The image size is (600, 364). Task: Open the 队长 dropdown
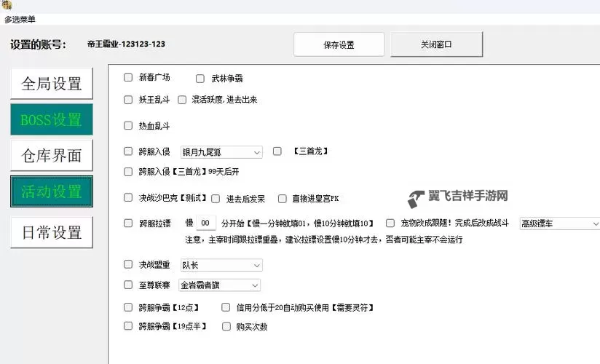[221, 265]
